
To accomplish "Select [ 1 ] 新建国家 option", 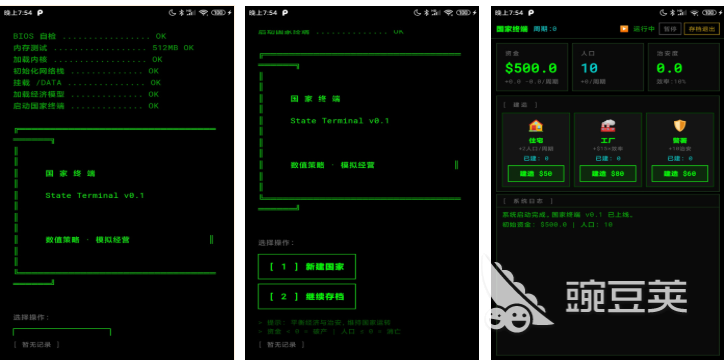I will point(307,267).
